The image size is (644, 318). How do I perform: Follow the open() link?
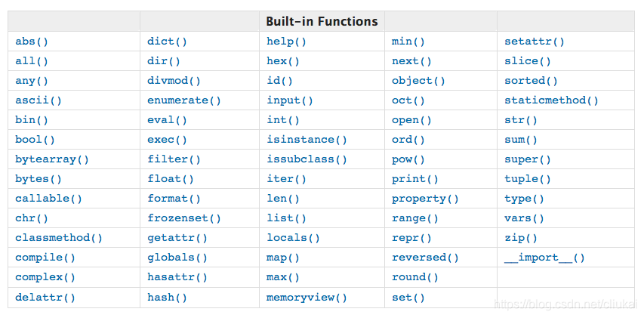(x=411, y=120)
